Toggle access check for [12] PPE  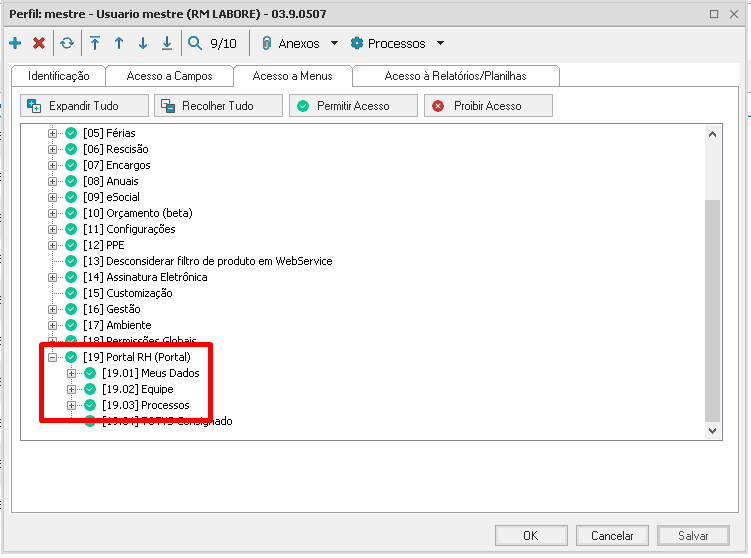71,245
